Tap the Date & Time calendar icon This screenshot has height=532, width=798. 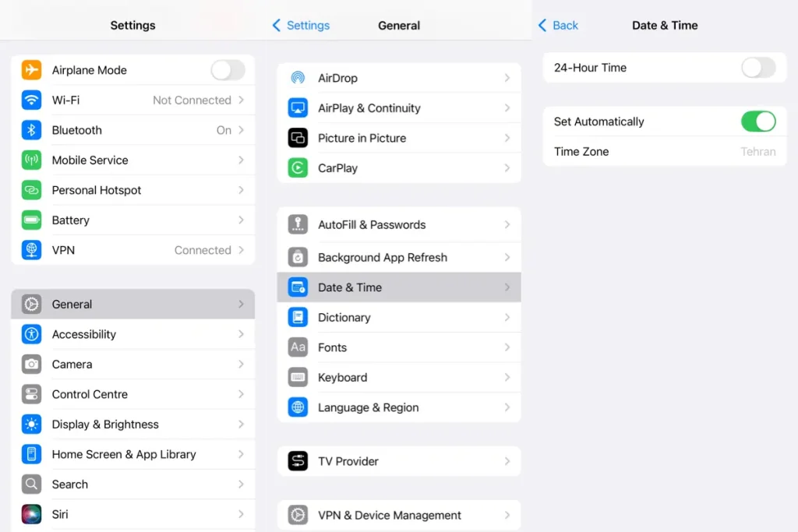click(x=298, y=287)
